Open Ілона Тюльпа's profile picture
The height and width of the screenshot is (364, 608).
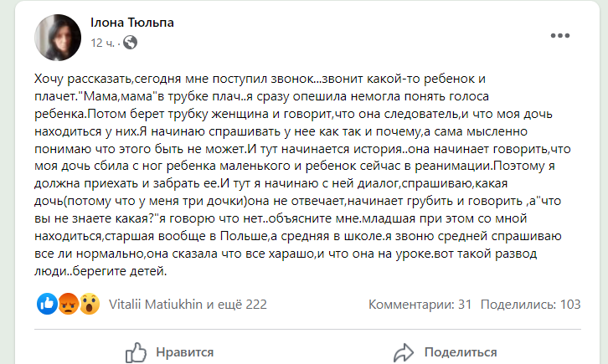57,33
